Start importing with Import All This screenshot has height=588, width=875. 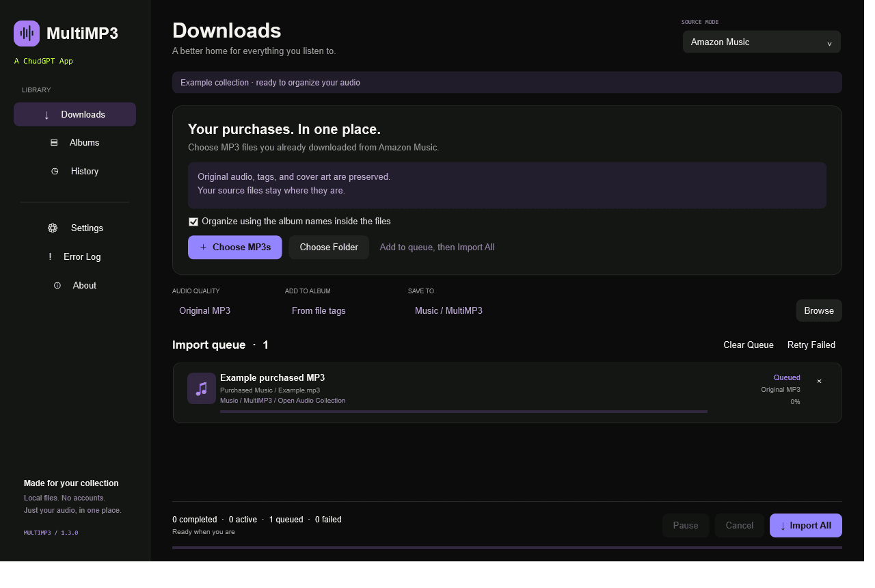click(806, 526)
